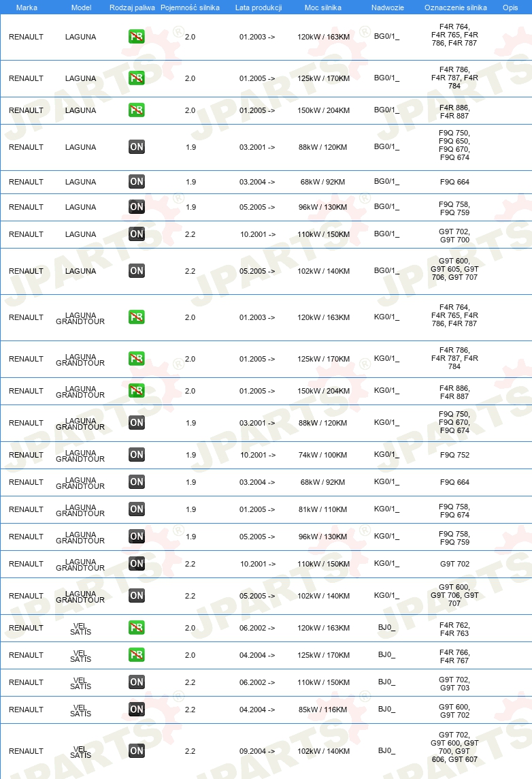Click engine code F9Q 752 cell
This screenshot has height=779, width=532.
pyautogui.click(x=454, y=455)
